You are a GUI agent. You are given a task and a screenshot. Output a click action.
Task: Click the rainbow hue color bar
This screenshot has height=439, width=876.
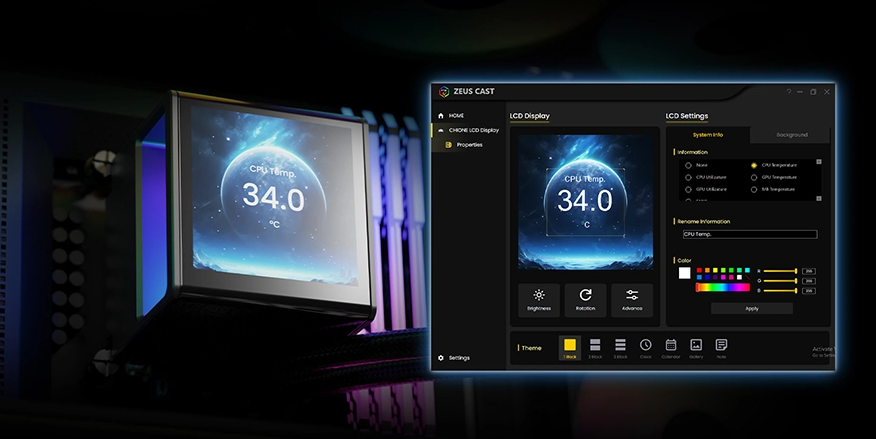pos(722,287)
